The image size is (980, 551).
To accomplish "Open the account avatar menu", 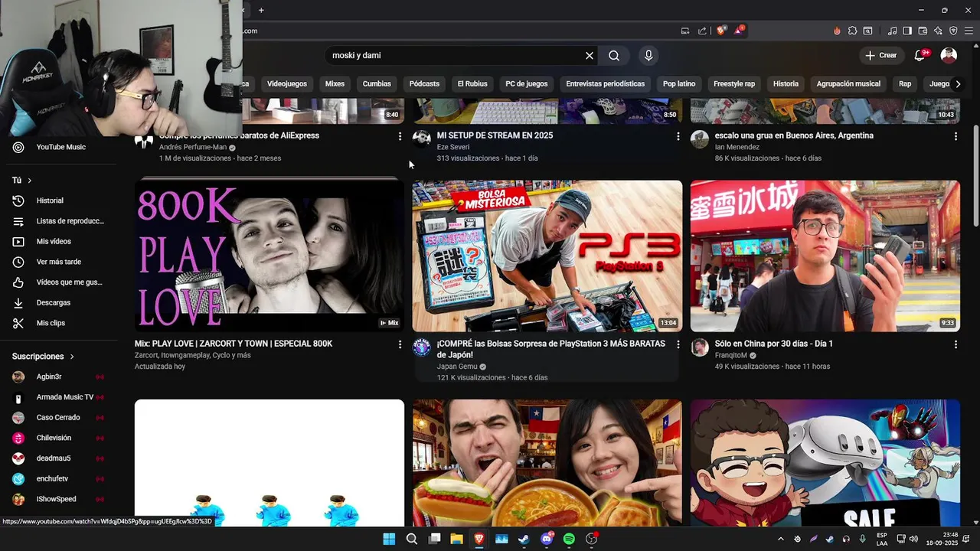I will [949, 55].
